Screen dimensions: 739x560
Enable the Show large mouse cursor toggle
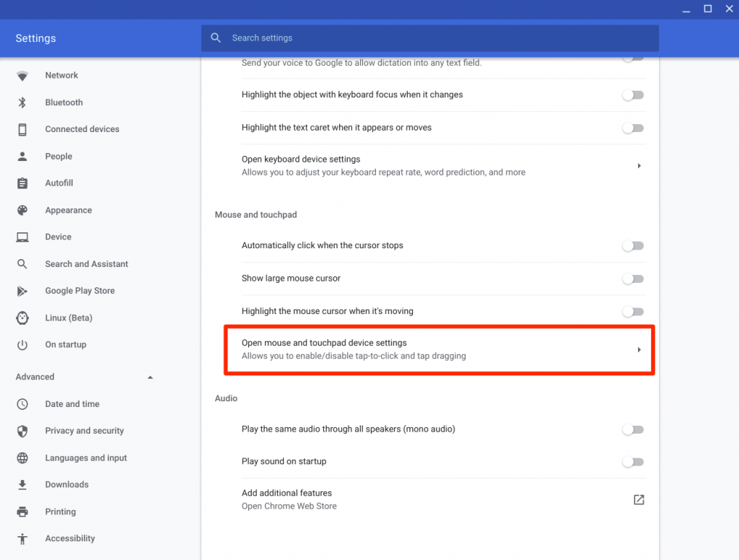(x=633, y=279)
